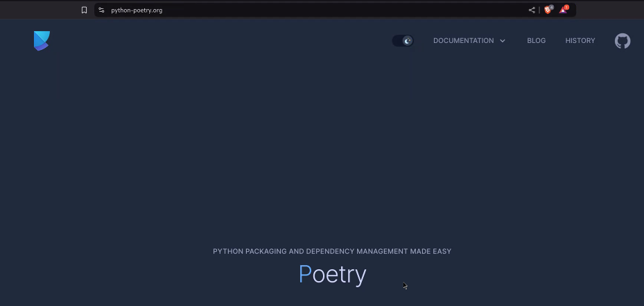Click the bookmark icon in address bar
The height and width of the screenshot is (306, 644).
pyautogui.click(x=84, y=10)
